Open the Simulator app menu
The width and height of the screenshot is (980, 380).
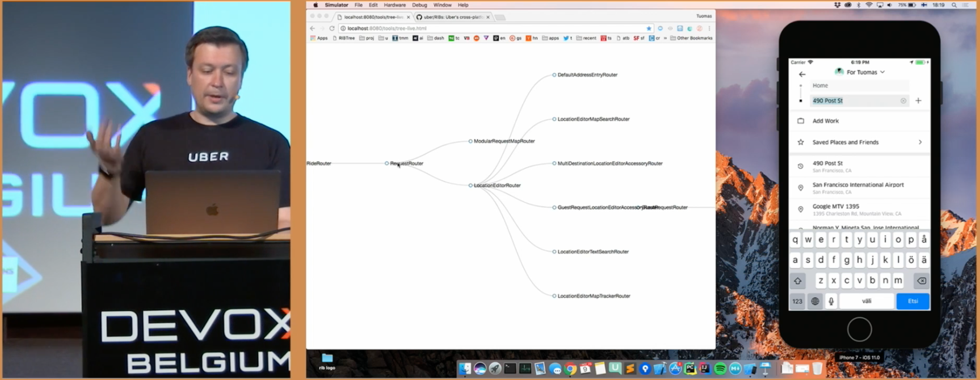pos(337,5)
